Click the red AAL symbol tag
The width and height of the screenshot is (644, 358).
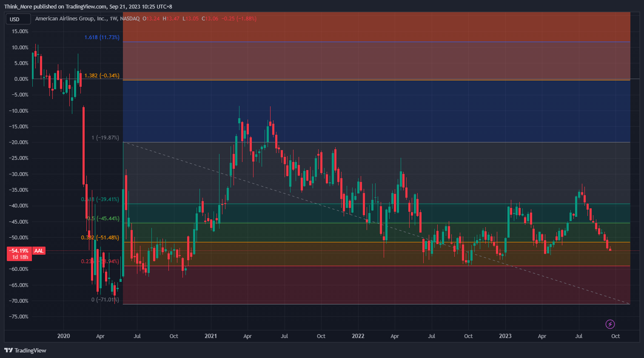39,251
